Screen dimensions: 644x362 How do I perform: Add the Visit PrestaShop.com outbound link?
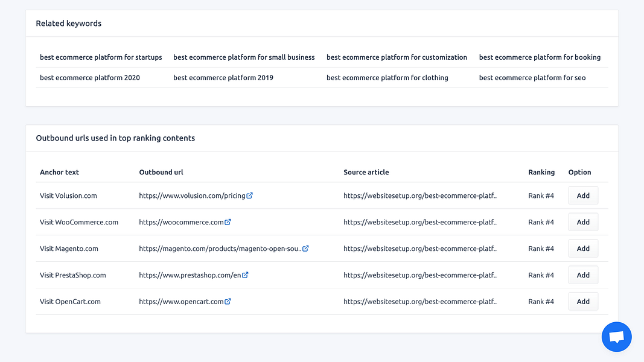point(583,275)
